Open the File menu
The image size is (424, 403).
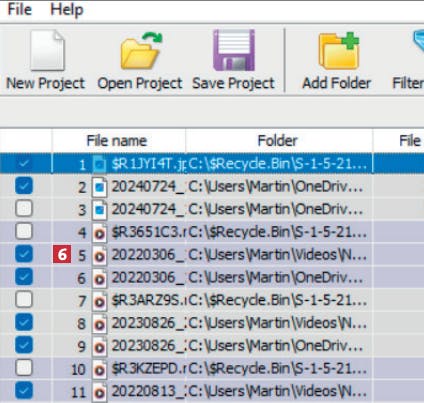point(19,9)
